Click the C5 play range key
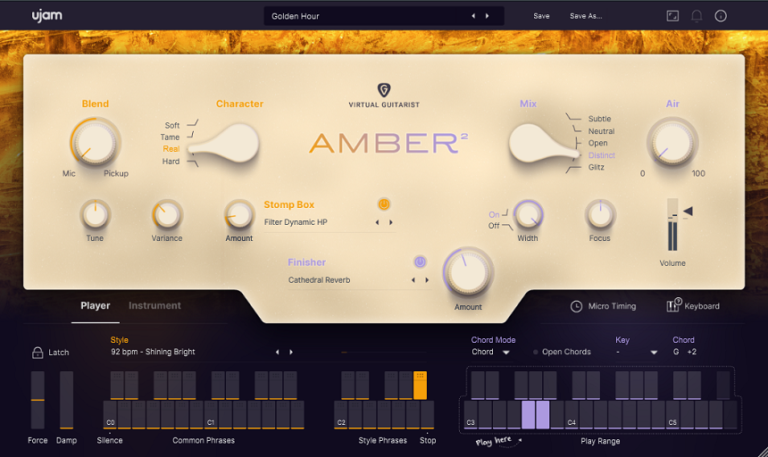Screen dimensions: 768x457 [672, 415]
